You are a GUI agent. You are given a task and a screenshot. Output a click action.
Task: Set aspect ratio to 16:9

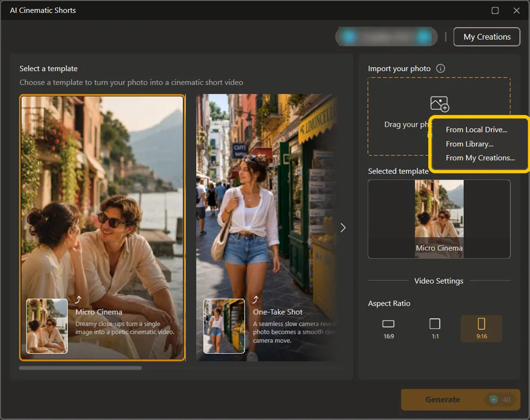pos(388,329)
